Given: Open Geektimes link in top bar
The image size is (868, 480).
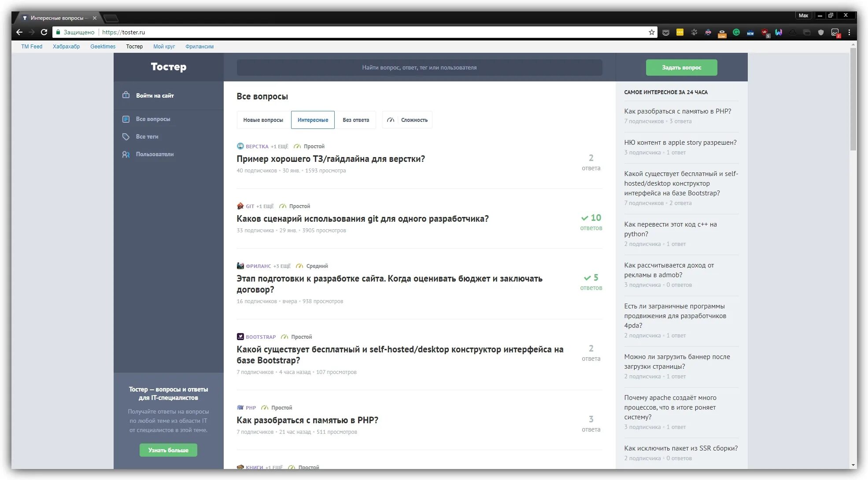Looking at the screenshot, I should coord(103,46).
